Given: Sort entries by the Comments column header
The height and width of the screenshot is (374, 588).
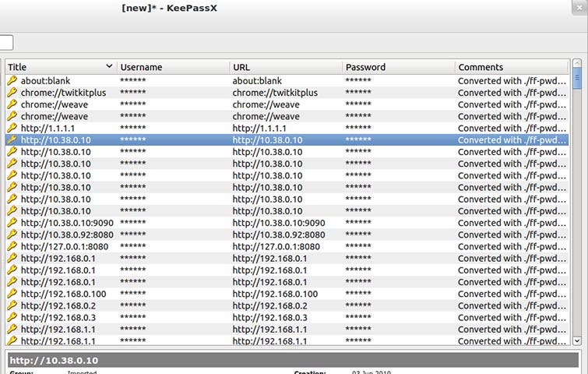Looking at the screenshot, I should pos(512,67).
